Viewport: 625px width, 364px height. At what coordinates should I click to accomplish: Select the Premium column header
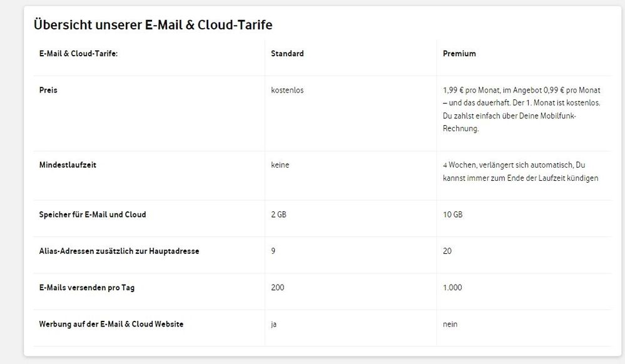459,54
